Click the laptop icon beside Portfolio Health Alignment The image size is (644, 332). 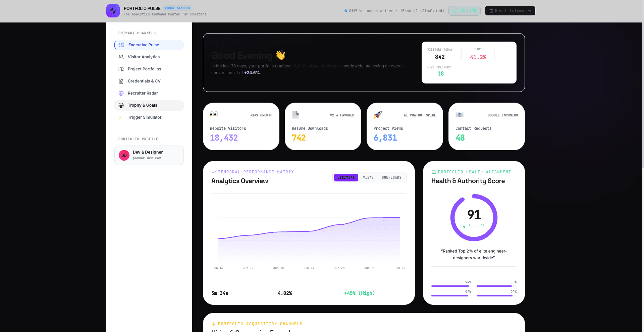pyautogui.click(x=434, y=172)
